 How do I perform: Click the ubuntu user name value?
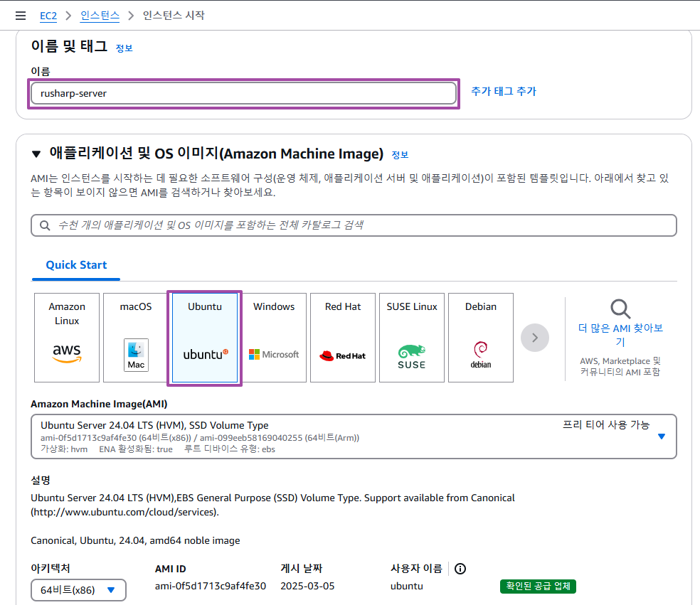[x=407, y=586]
